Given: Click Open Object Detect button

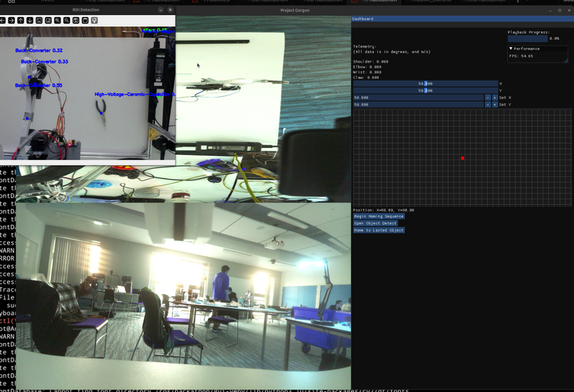Looking at the screenshot, I should tap(375, 223).
